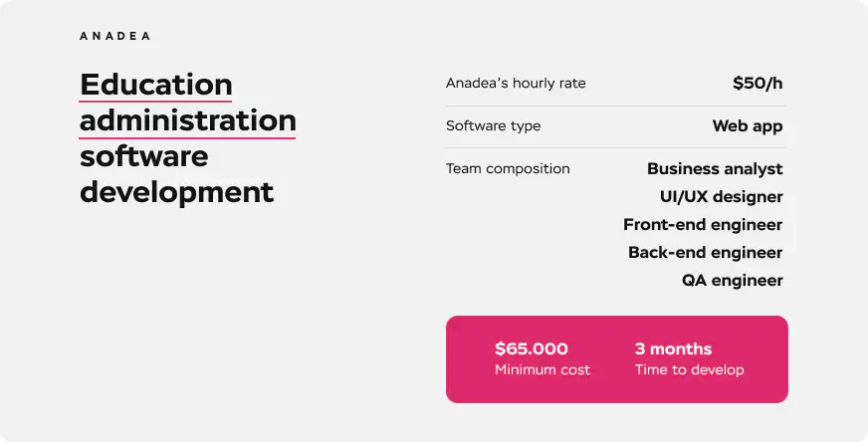
Task: Click the word development in the heading
Action: [176, 191]
